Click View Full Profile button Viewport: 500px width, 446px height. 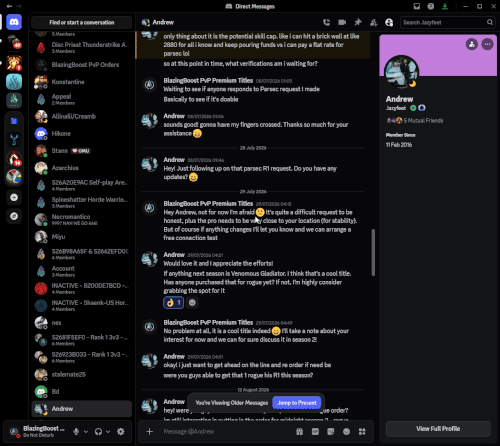tap(438, 429)
